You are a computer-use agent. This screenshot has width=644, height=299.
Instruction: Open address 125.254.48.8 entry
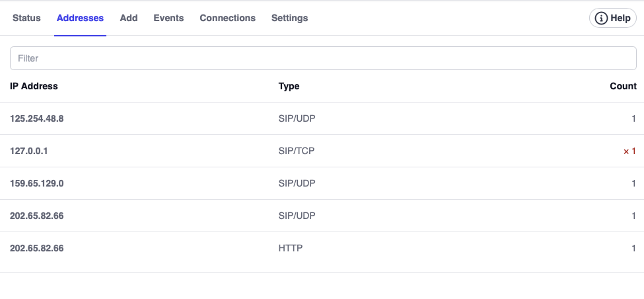click(36, 119)
